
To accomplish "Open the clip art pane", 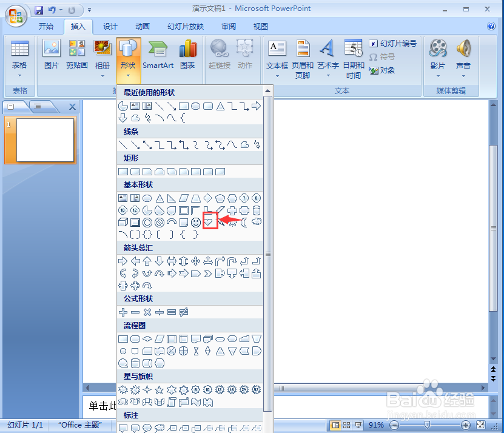I will click(77, 55).
